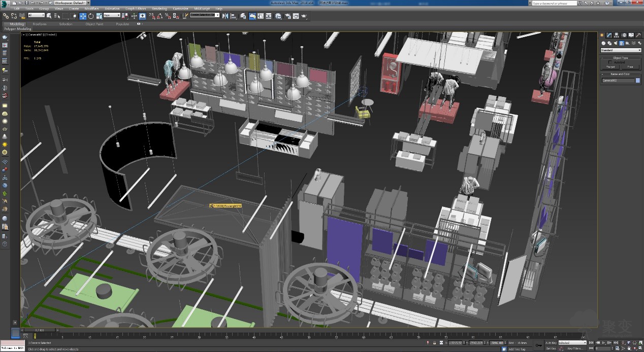Image resolution: width=644 pixels, height=352 pixels.
Task: Switch to the Object Paint ribbon tab
Action: click(94, 24)
